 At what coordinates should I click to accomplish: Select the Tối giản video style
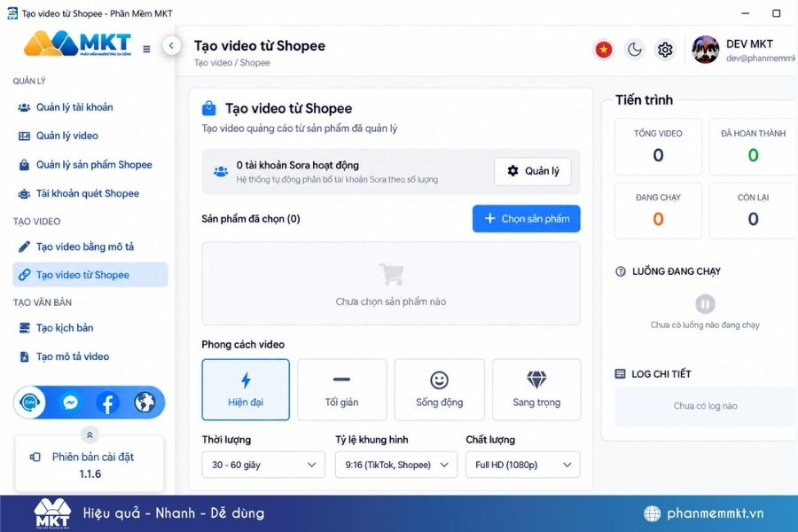pos(341,389)
